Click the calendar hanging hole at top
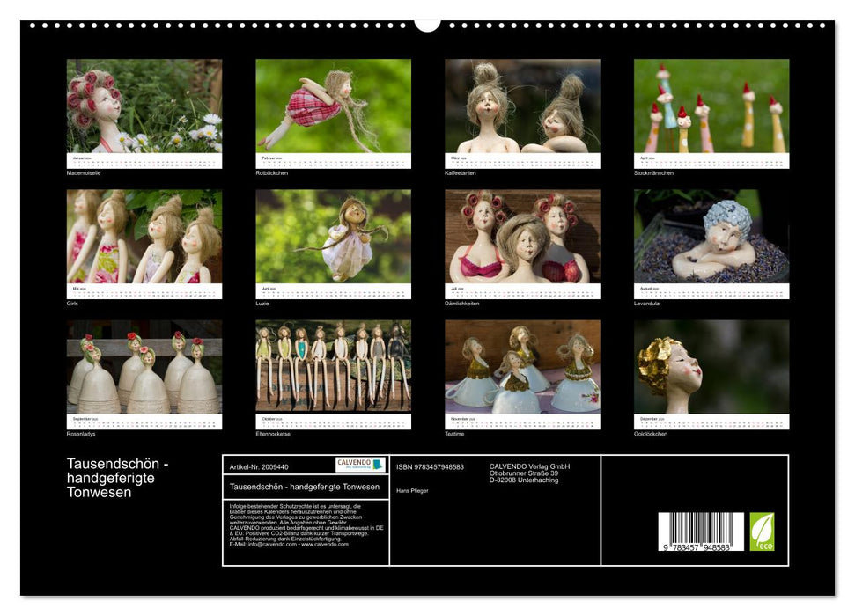This screenshot has height=616, width=855. click(427, 24)
